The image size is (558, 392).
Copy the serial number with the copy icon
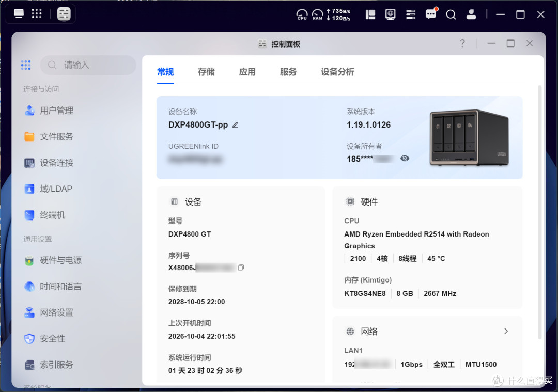(x=241, y=268)
